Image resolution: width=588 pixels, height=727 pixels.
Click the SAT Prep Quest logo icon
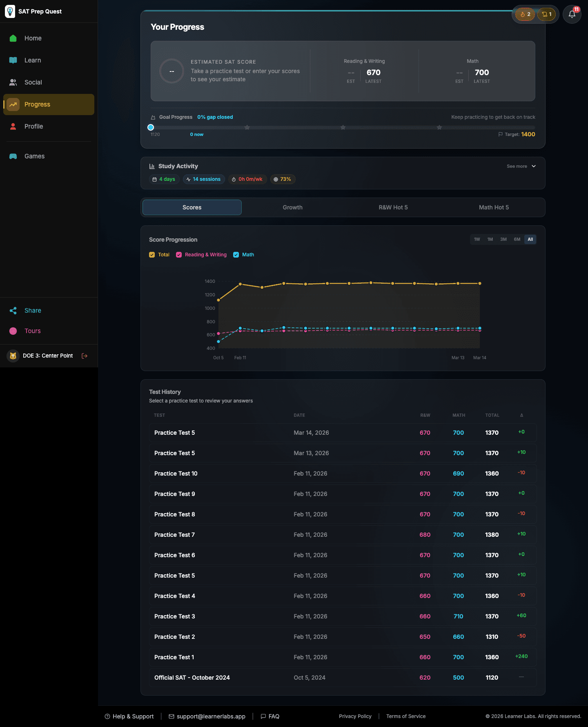(x=10, y=11)
